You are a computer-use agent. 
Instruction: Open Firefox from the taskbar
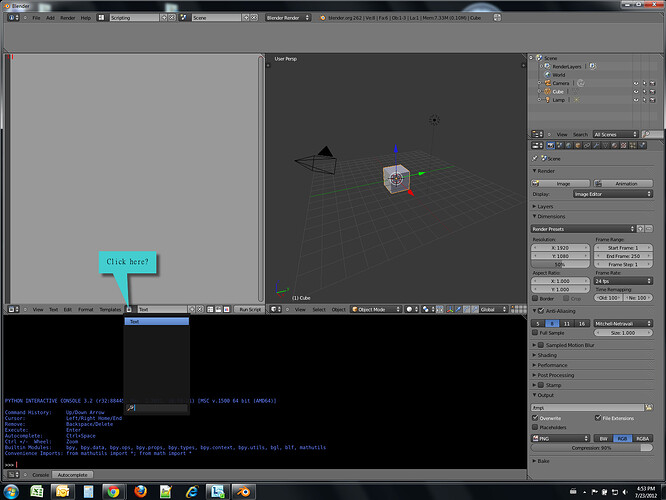(141, 492)
